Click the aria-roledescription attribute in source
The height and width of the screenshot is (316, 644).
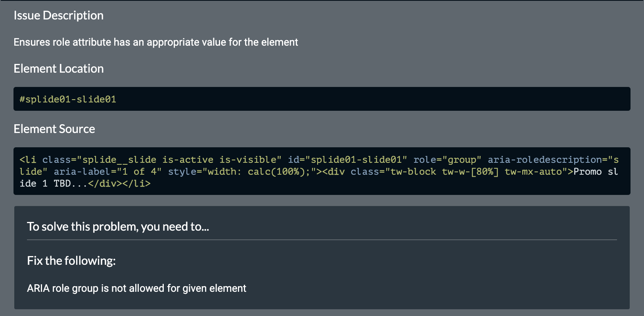tap(547, 160)
